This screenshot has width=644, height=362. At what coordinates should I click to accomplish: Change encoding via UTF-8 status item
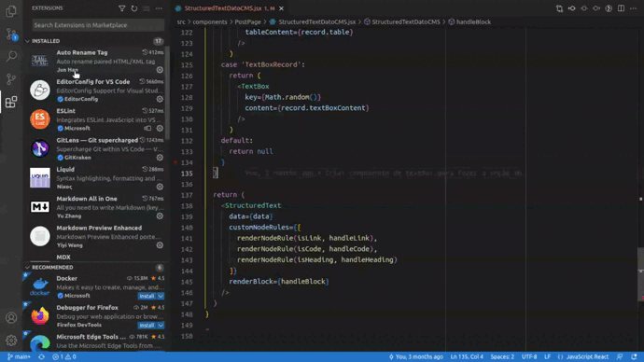pos(529,356)
